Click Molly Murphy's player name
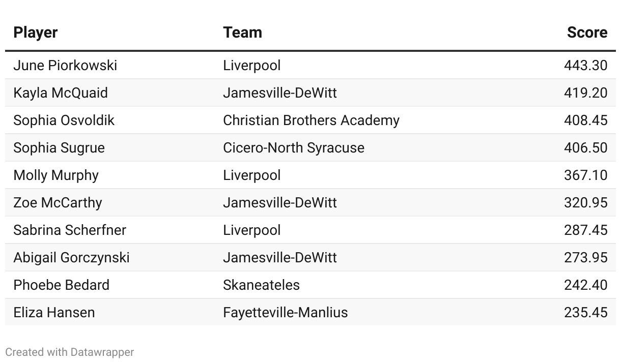The width and height of the screenshot is (621, 364). pos(56,175)
